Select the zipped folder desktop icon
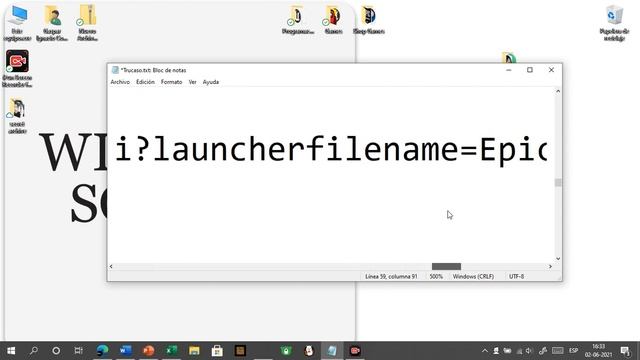 (87, 23)
